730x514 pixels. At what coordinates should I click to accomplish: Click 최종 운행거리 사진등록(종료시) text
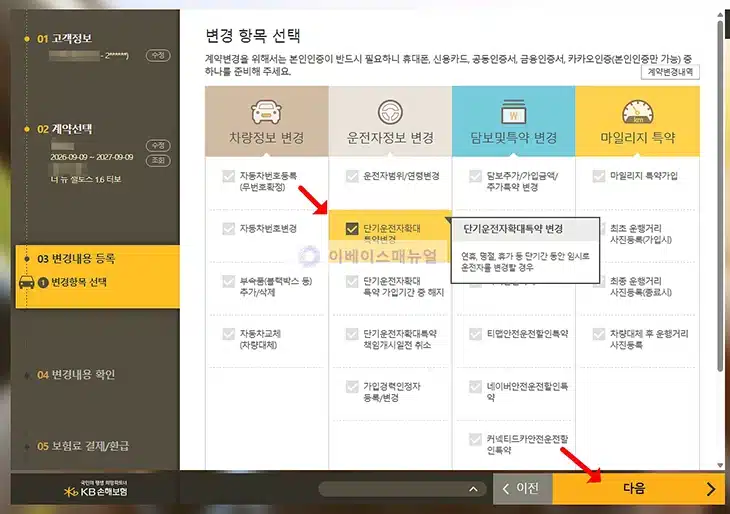pos(641,287)
